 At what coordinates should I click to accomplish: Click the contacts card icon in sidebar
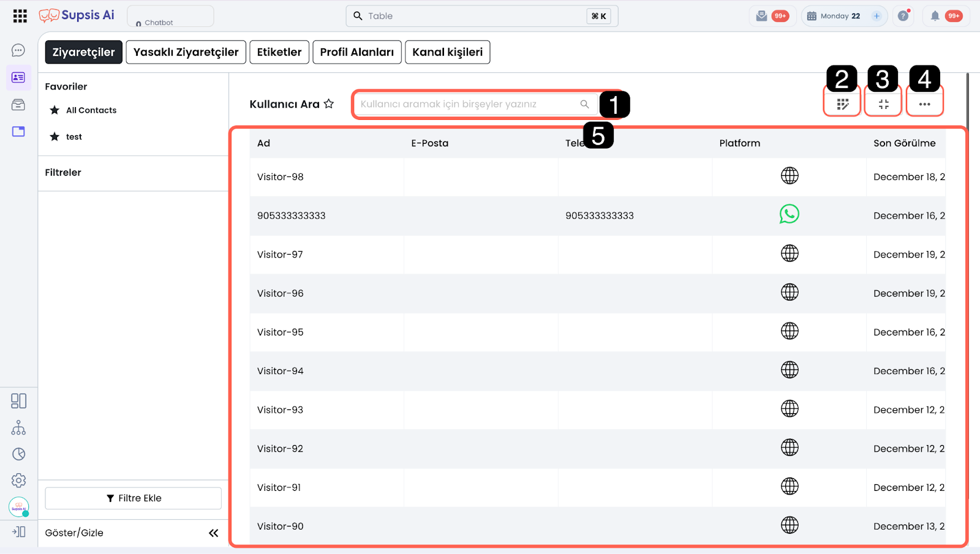[18, 78]
